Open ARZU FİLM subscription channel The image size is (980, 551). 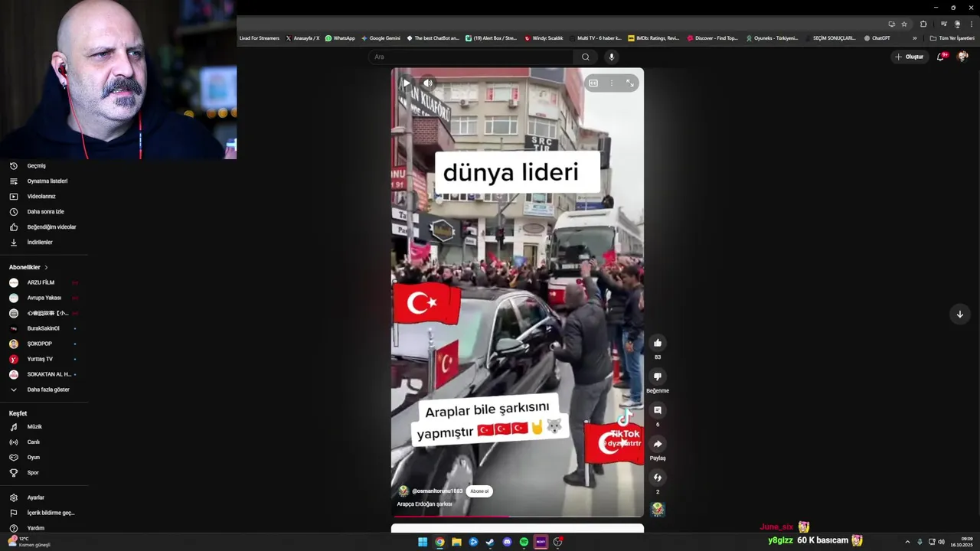41,282
